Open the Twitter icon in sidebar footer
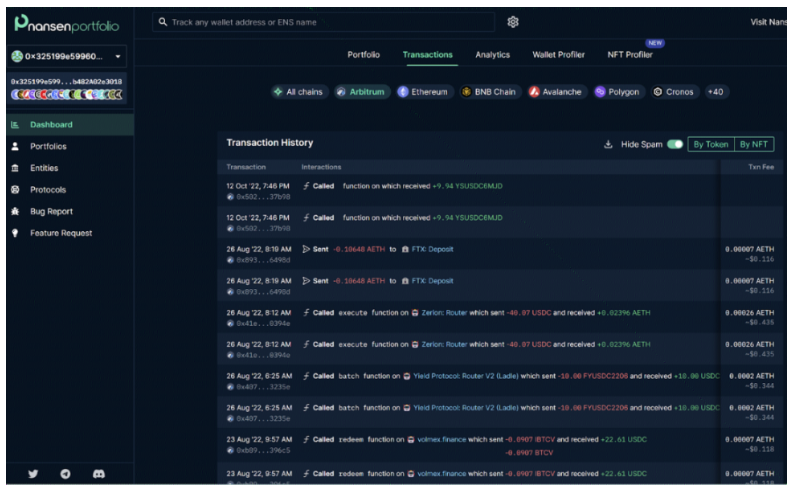Image resolution: width=794 pixels, height=488 pixels. click(x=33, y=474)
